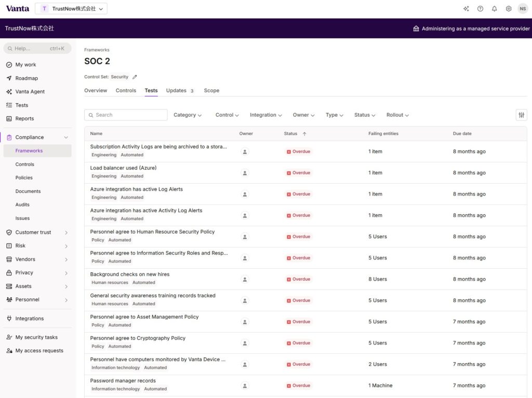Viewport: 532px width, 398px height.
Task: Open table column settings icon
Action: [x=521, y=115]
